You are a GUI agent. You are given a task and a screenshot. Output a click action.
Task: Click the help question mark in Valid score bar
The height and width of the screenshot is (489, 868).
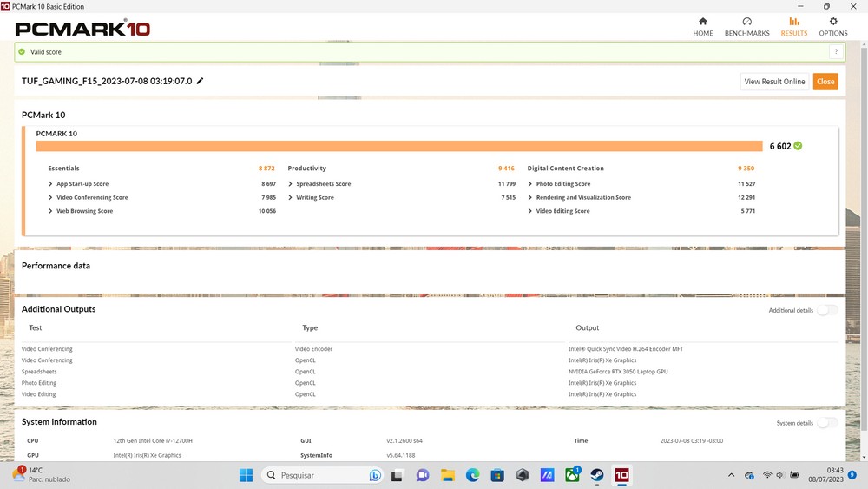(834, 52)
